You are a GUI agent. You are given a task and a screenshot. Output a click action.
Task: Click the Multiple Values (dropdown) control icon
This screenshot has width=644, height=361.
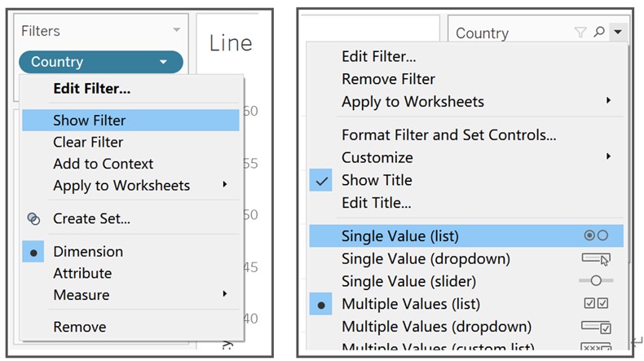coord(596,327)
